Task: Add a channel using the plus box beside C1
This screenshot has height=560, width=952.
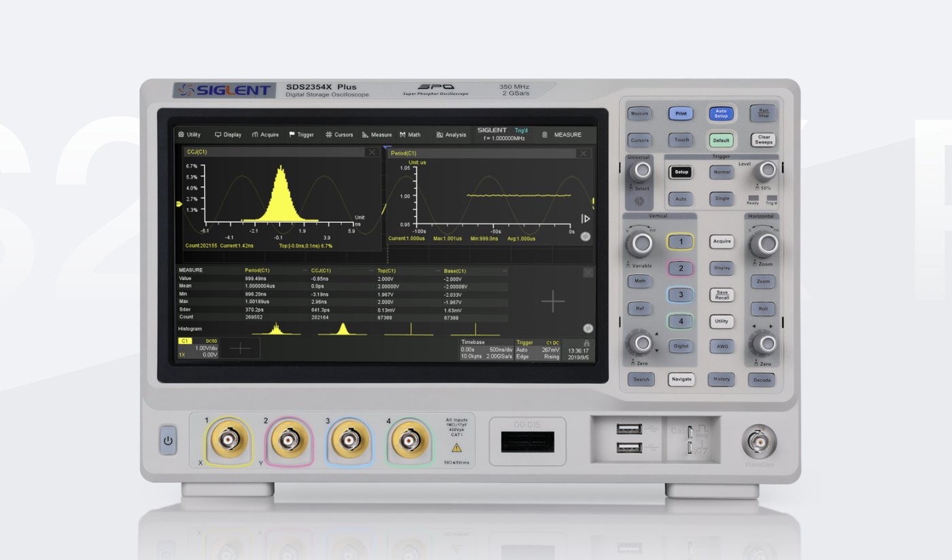Action: click(240, 349)
